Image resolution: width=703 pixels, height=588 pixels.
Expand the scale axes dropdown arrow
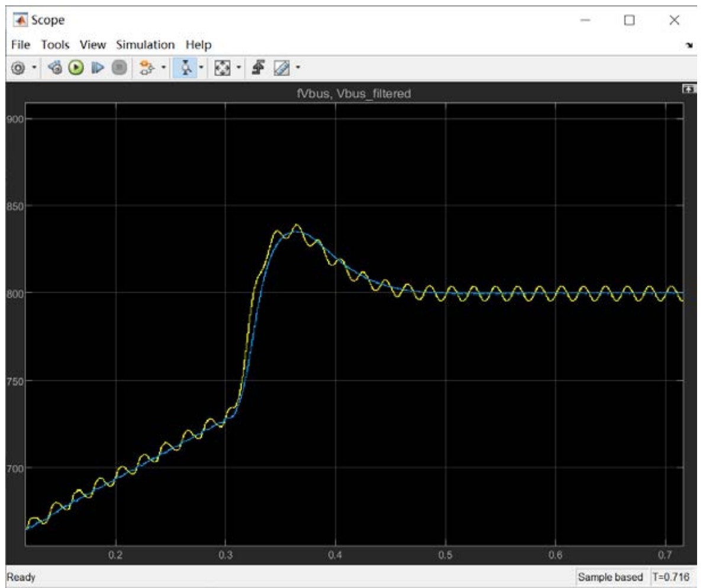(x=239, y=69)
